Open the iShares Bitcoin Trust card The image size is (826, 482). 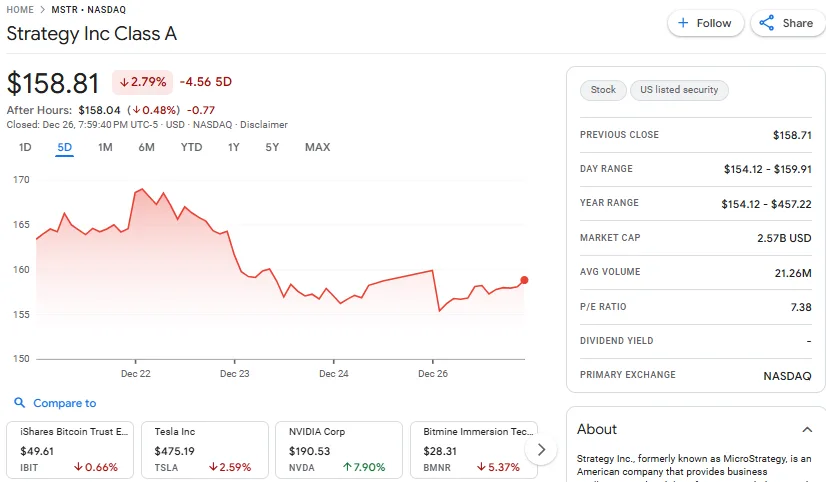(70, 449)
